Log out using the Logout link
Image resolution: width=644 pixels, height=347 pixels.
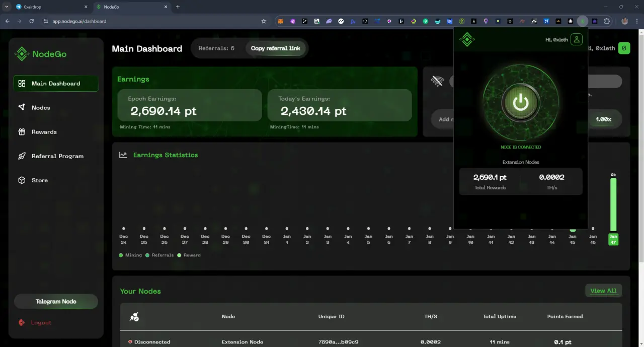(x=35, y=323)
